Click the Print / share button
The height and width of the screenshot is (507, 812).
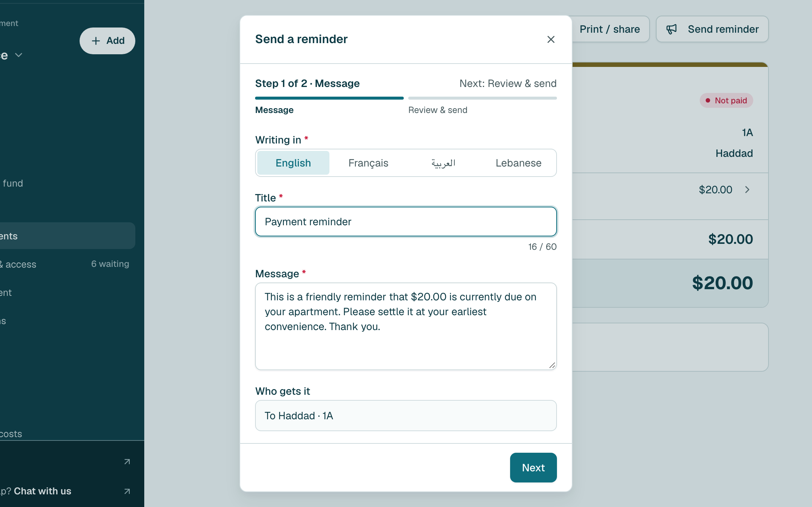(x=610, y=29)
